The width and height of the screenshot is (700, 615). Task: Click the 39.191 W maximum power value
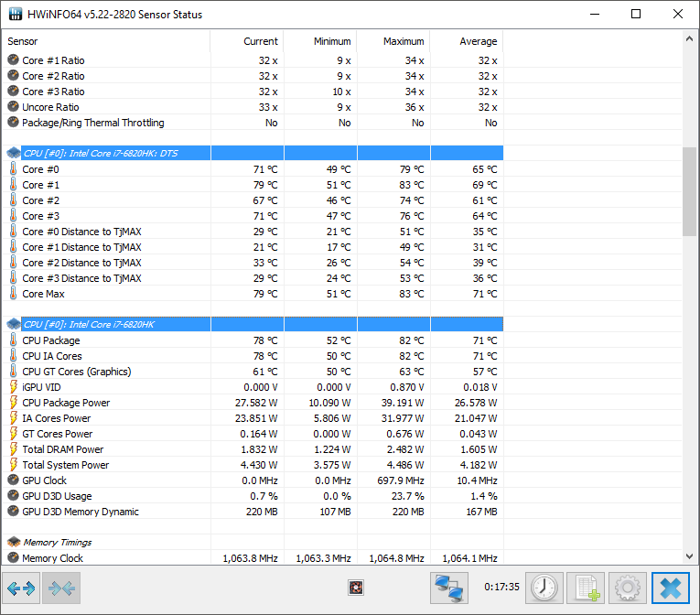coord(403,403)
